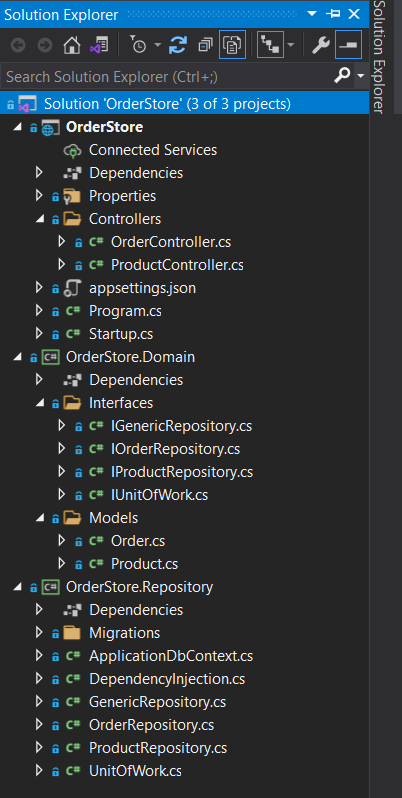Toggle the Preview Selected Items button
Image resolution: width=402 pixels, height=798 pixels.
pos(349,45)
